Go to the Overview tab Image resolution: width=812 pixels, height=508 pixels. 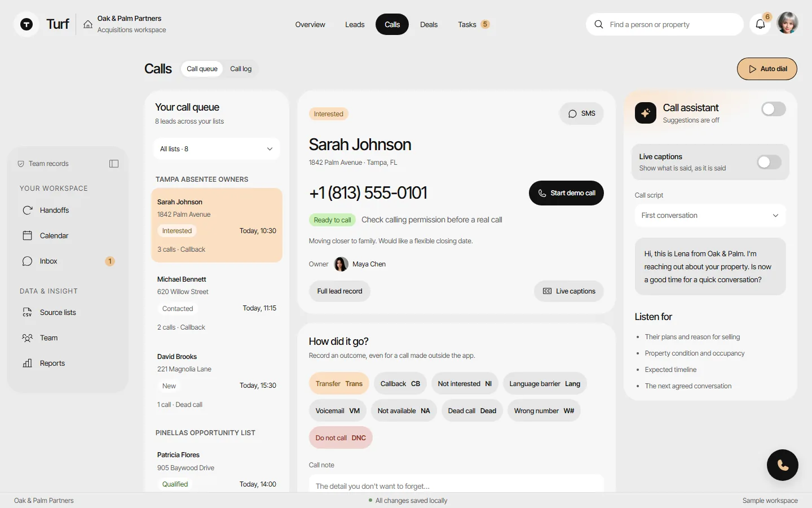click(310, 24)
